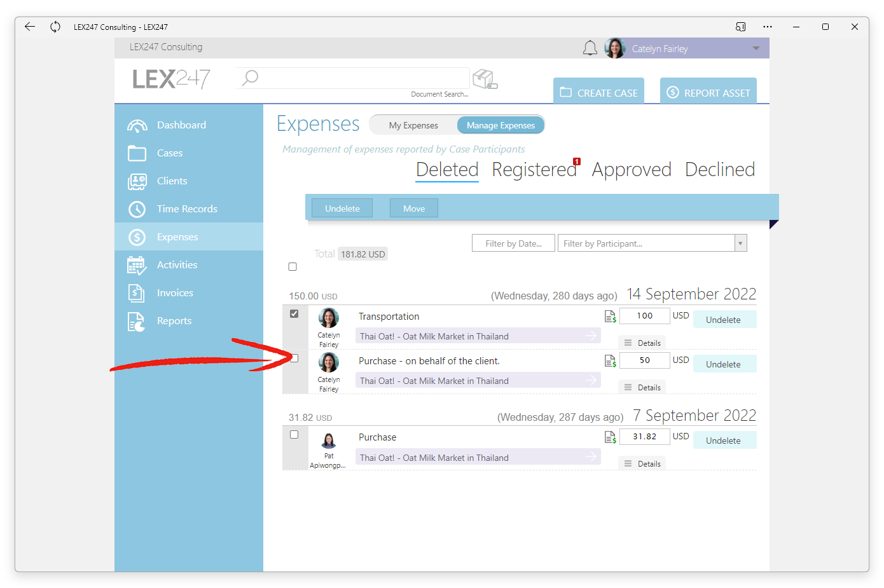884x588 pixels.
Task: Click the amount field showing 100
Action: point(645,316)
